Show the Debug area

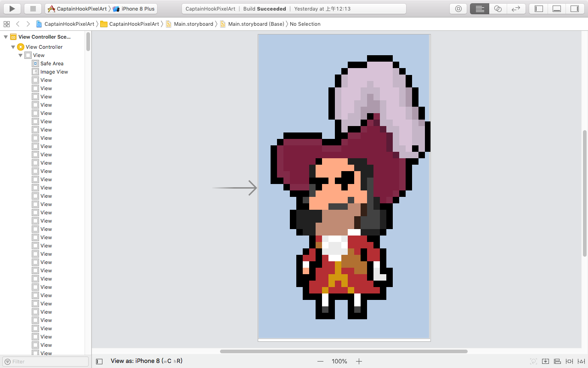point(556,8)
